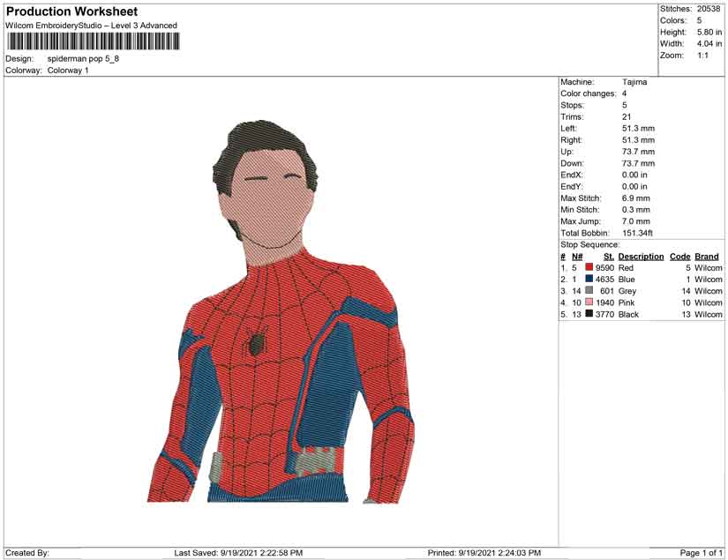Click the 'Production Worksheet' title

tap(72, 11)
